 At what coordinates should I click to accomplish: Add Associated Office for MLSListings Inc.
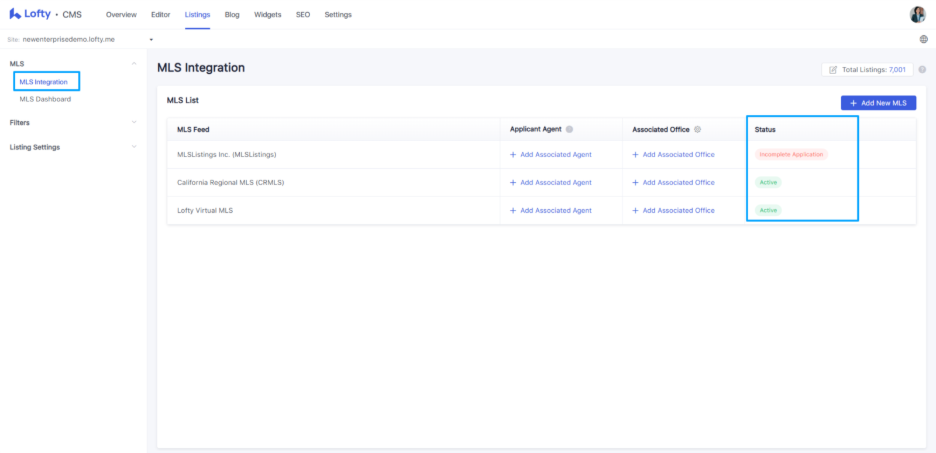673,155
